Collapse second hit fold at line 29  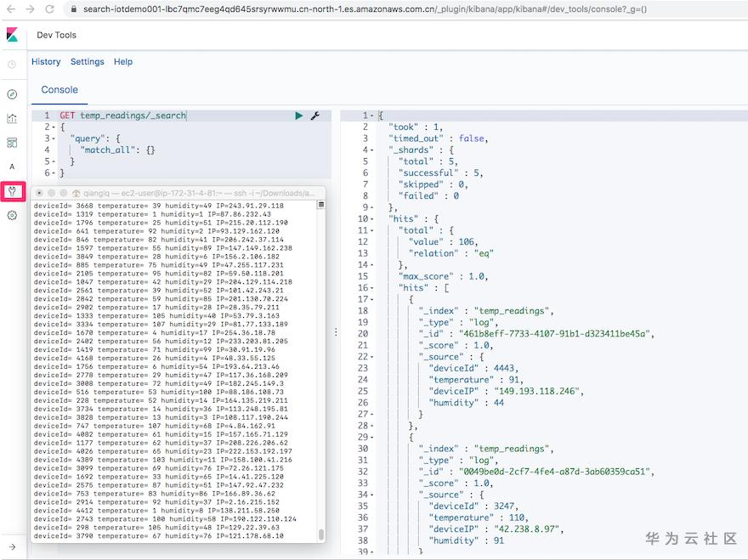coord(371,438)
